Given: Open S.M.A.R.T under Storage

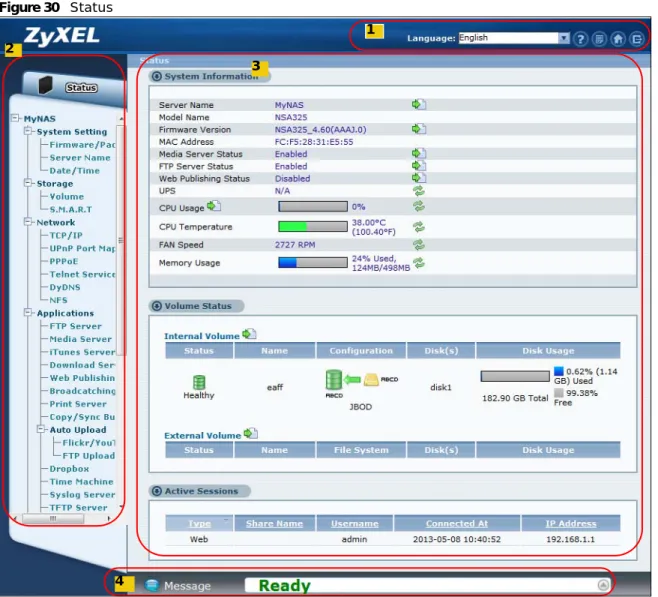Looking at the screenshot, I should [x=70, y=209].
